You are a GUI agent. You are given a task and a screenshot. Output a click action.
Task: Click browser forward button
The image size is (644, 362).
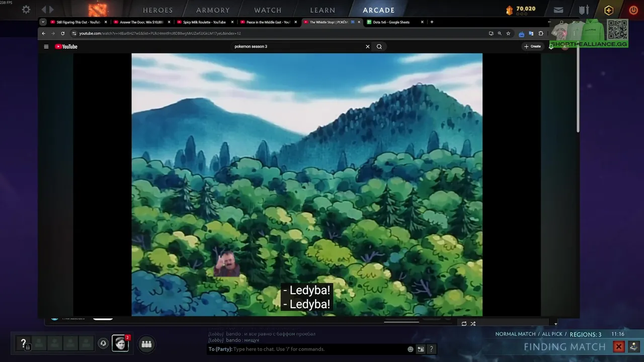[x=53, y=33]
